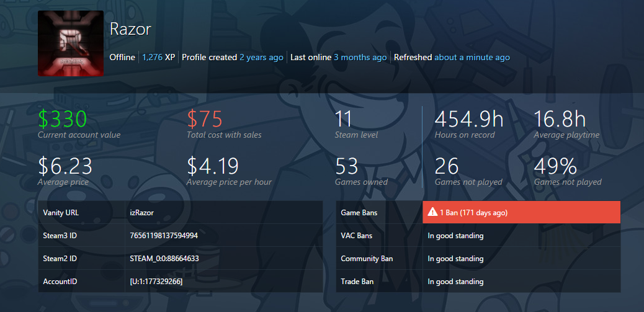Viewport: 644px width, 312px height.
Task: Click the 49% games not played value
Action: point(555,167)
